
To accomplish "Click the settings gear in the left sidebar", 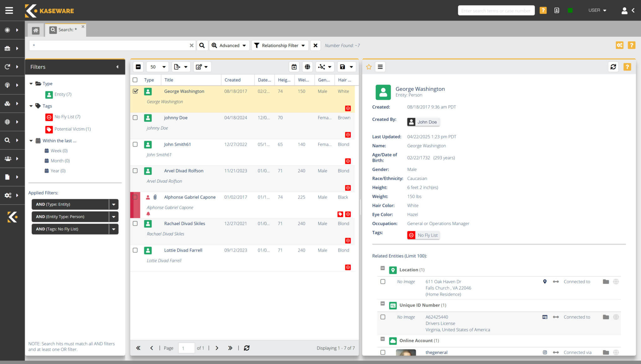I will [7, 195].
